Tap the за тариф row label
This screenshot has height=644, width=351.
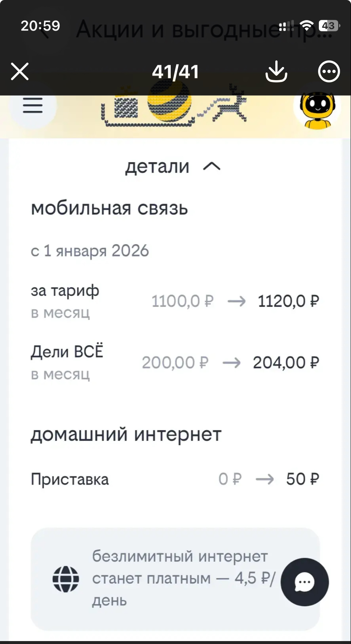[65, 291]
